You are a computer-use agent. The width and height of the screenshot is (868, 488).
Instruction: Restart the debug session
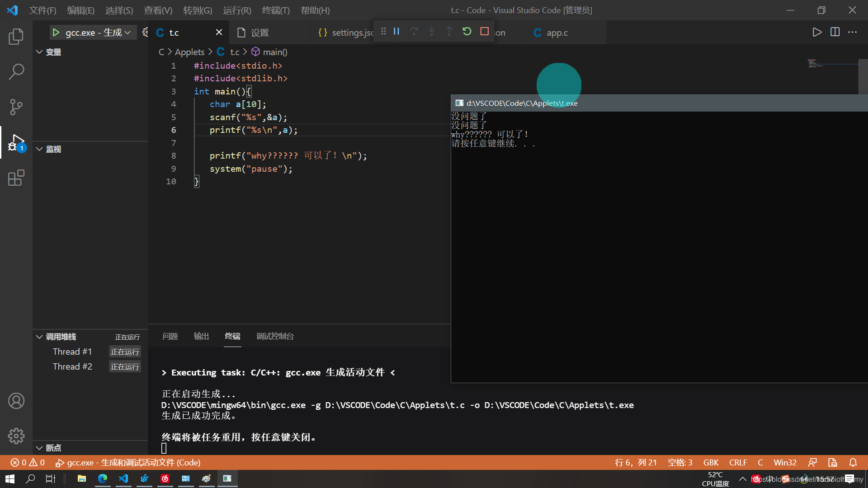point(467,32)
